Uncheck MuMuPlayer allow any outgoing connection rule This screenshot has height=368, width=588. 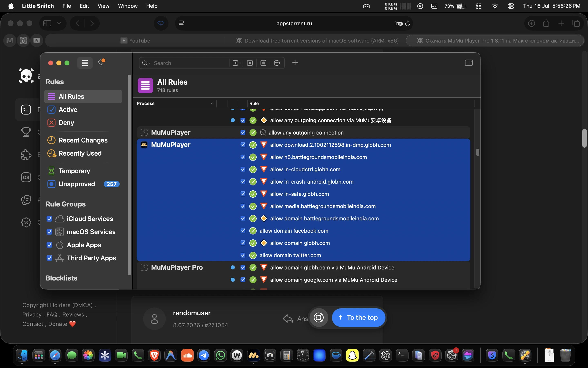click(243, 132)
